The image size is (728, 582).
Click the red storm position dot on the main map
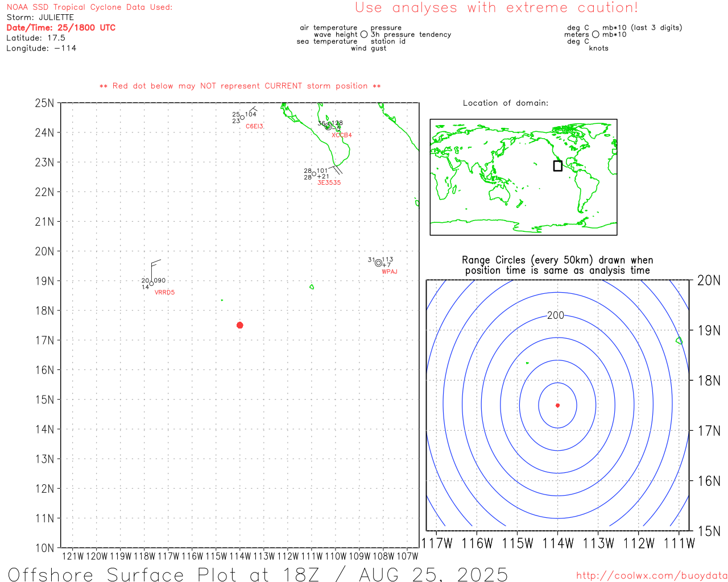coord(240,325)
